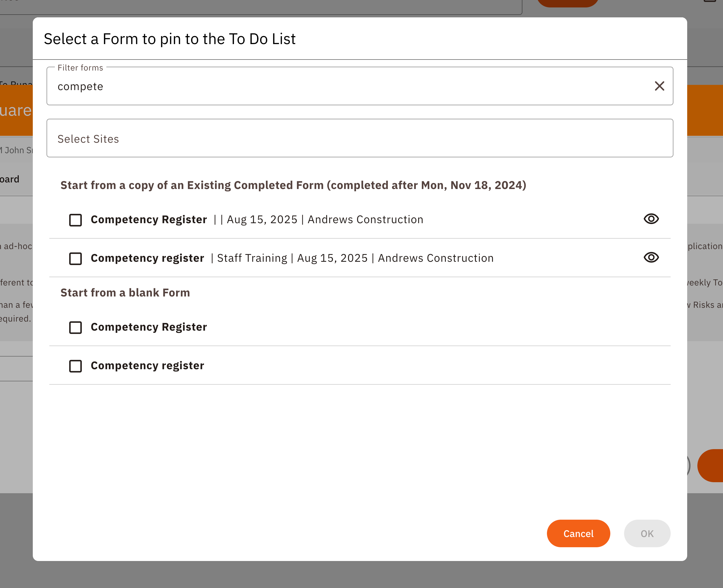Open the Select Sites dropdown
The image size is (723, 588).
coord(359,138)
